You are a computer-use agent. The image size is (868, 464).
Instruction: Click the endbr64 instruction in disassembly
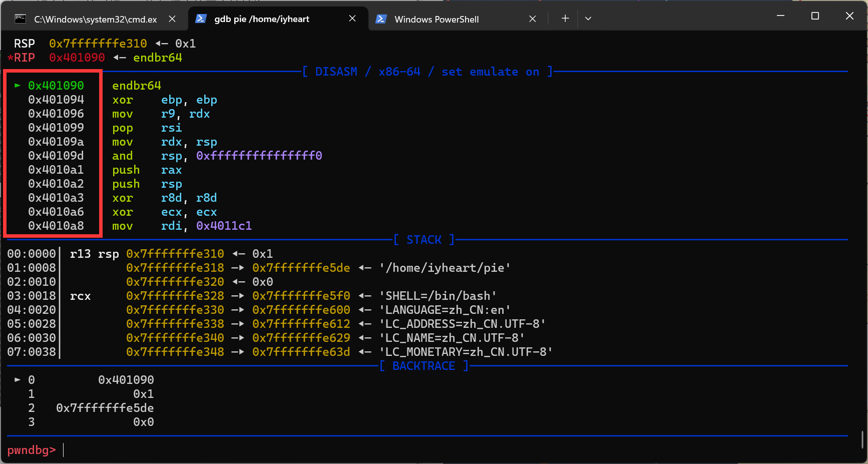pyautogui.click(x=137, y=86)
